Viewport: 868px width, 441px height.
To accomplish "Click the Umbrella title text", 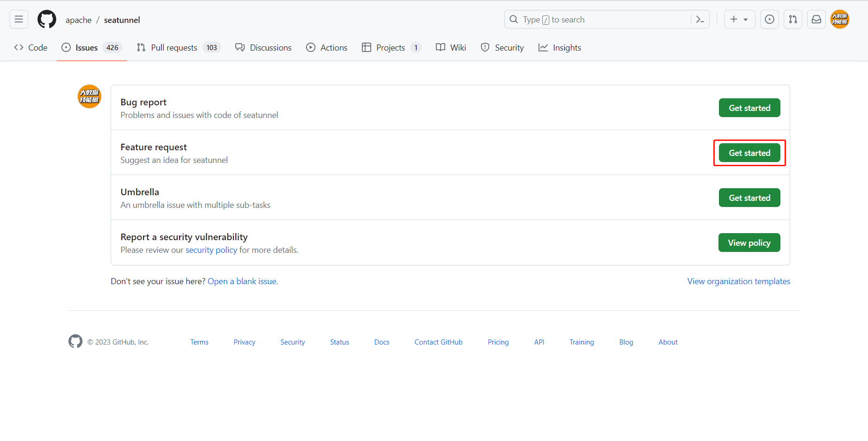I will coord(140,192).
